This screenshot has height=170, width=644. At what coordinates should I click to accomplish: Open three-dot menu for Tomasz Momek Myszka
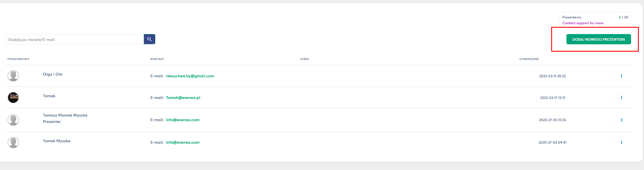(621, 120)
